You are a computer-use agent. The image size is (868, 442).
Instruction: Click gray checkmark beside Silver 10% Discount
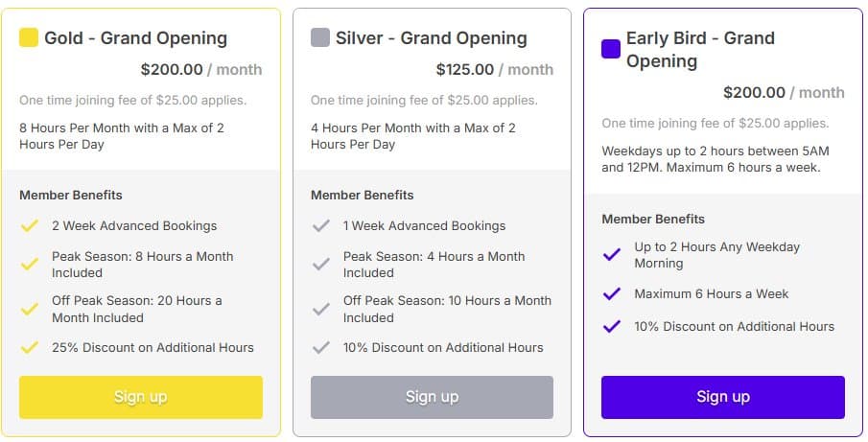coord(320,348)
